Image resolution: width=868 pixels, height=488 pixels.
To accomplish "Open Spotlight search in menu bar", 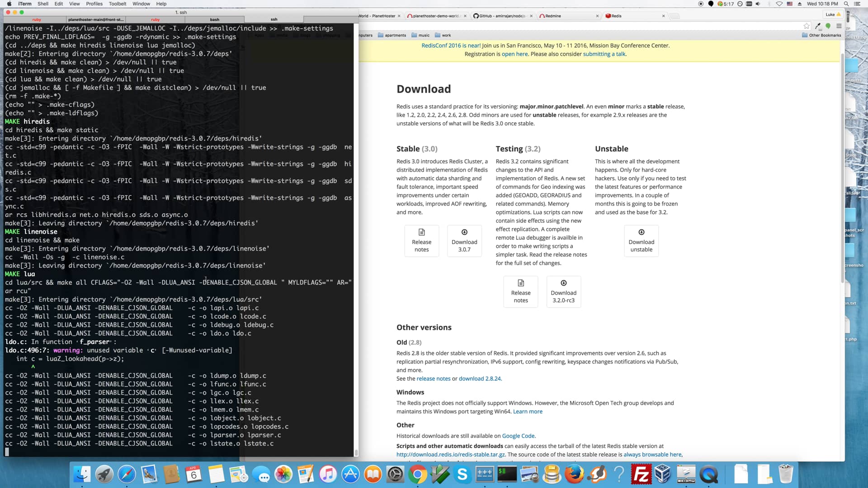I will tap(846, 4).
